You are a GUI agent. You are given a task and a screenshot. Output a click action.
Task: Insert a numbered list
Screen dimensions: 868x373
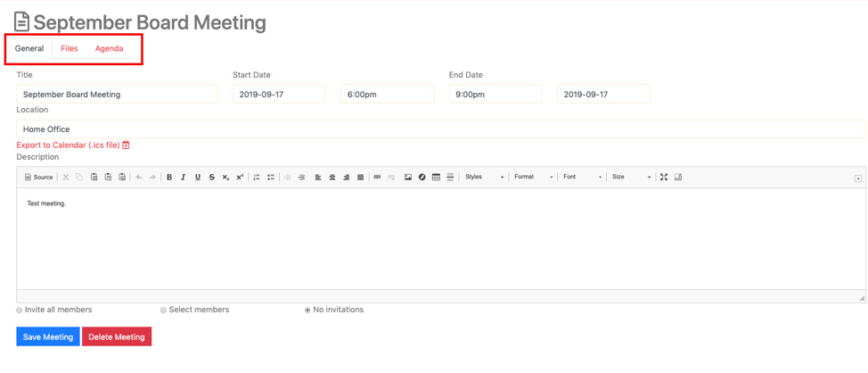point(257,178)
